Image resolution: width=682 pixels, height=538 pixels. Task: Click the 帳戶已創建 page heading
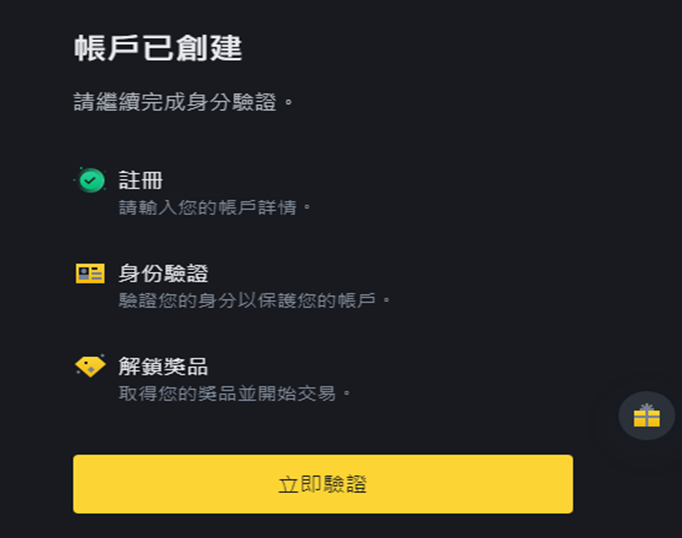click(x=158, y=48)
